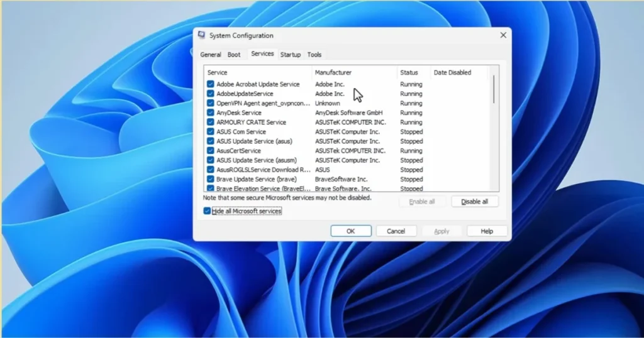Open the Tools tab

(314, 55)
